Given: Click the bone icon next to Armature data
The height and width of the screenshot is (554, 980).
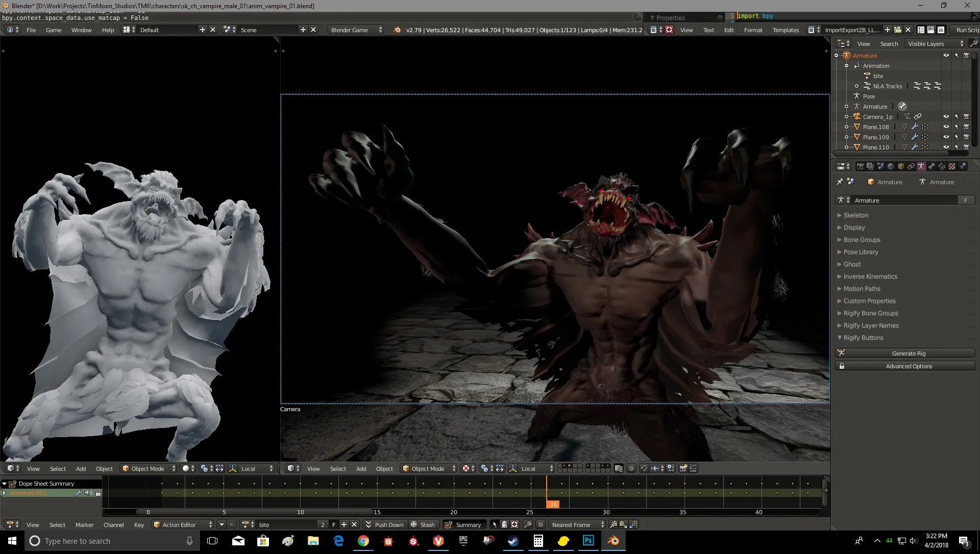Looking at the screenshot, I should pos(902,106).
